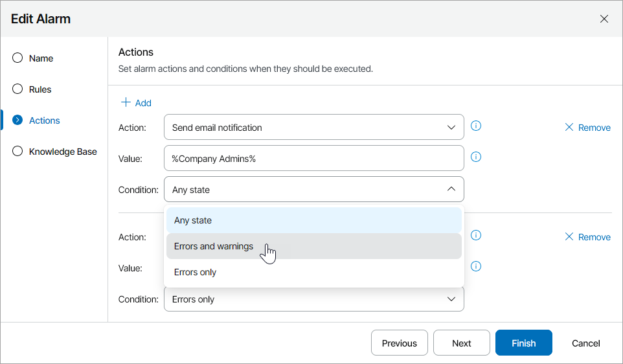Select the Rules step radio button
The height and width of the screenshot is (364, 623).
pos(18,89)
